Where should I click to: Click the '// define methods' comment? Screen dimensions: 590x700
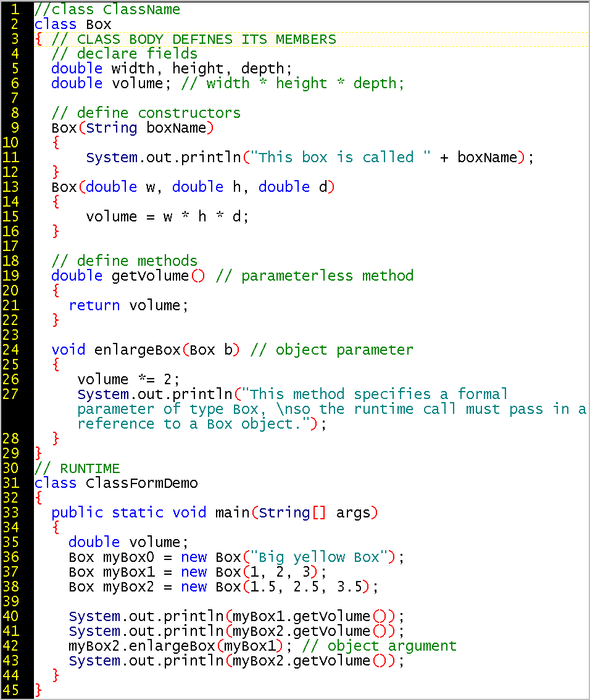pos(124,261)
